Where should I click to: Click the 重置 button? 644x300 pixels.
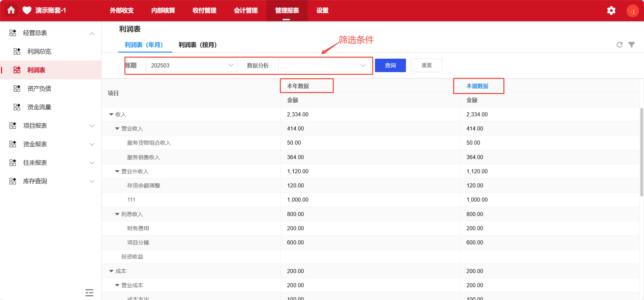coord(427,65)
